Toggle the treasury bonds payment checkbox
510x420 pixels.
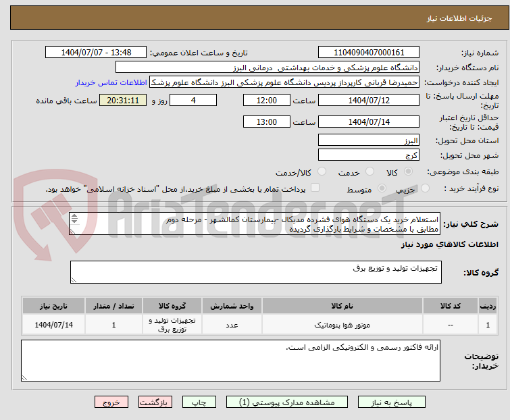pyautogui.click(x=315, y=188)
